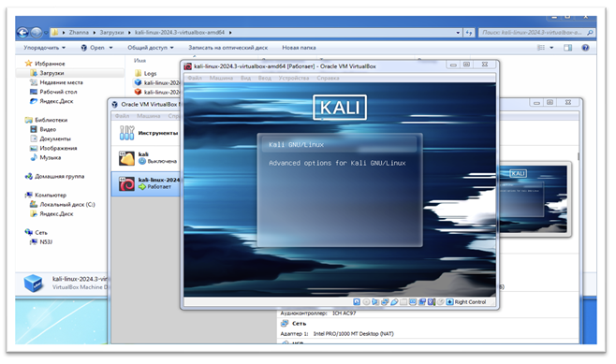Click Сеть section header in Manager details
The image size is (616, 364).
[x=299, y=324]
